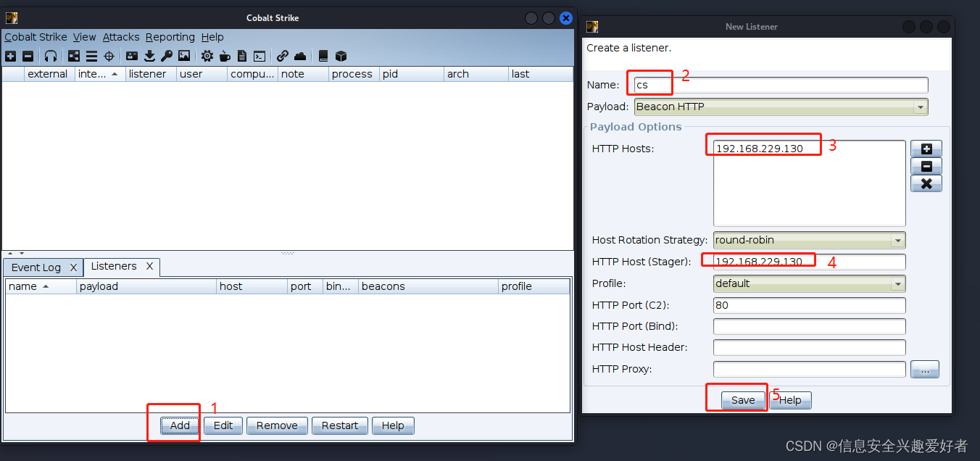980x461 pixels.
Task: View Screenshots picture icon
Action: tap(184, 56)
